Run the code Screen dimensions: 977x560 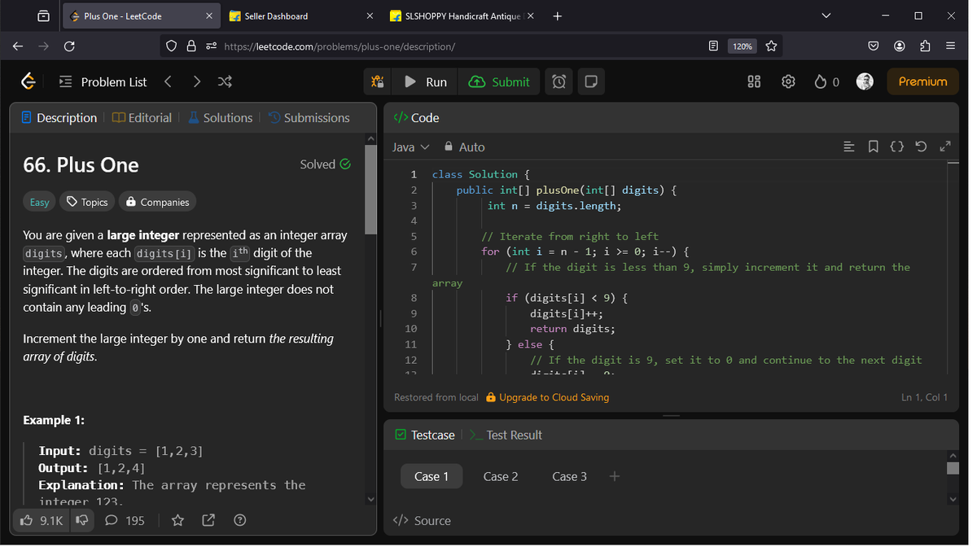point(426,81)
